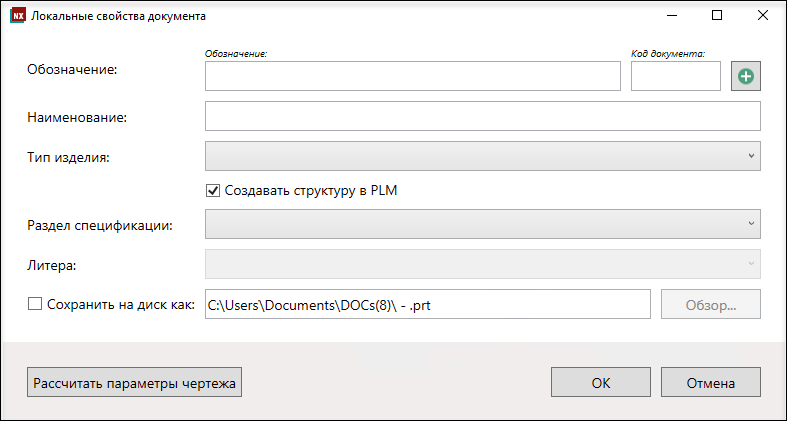The image size is (787, 421).
Task: Close the Локальные свойства документа window
Action: tap(763, 16)
